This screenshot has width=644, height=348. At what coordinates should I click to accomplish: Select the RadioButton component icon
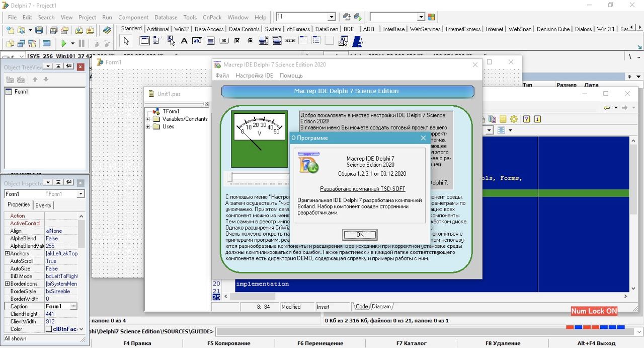250,41
